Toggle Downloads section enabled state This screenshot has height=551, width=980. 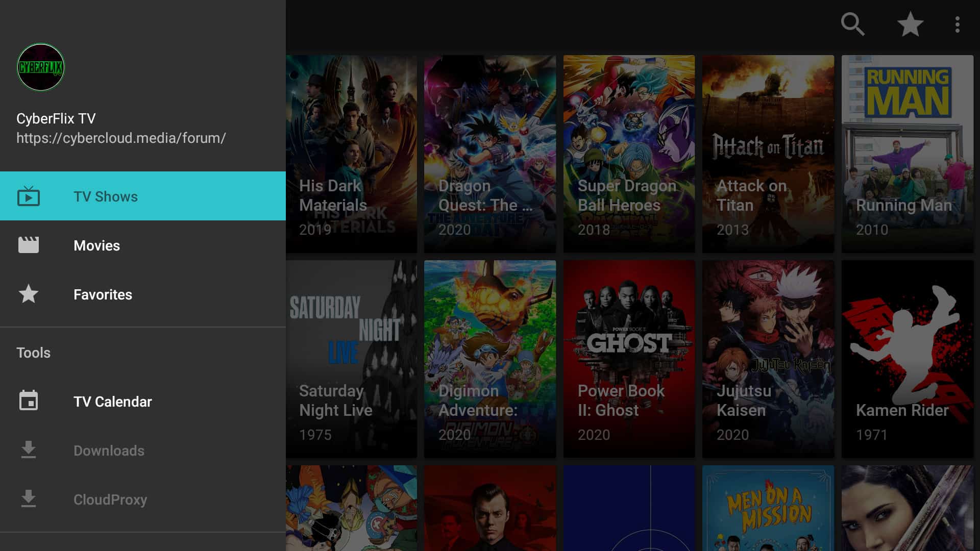(108, 450)
